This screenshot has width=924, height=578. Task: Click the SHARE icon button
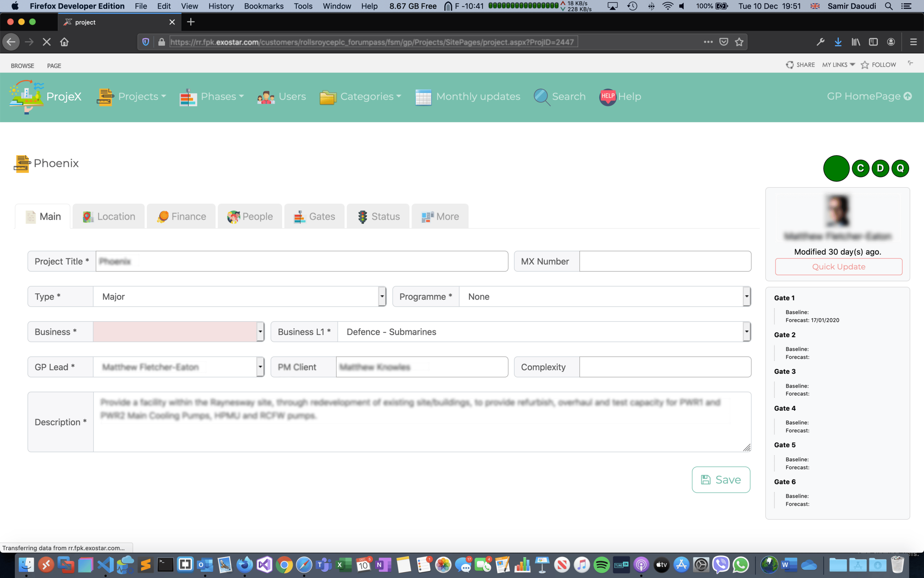click(x=800, y=65)
